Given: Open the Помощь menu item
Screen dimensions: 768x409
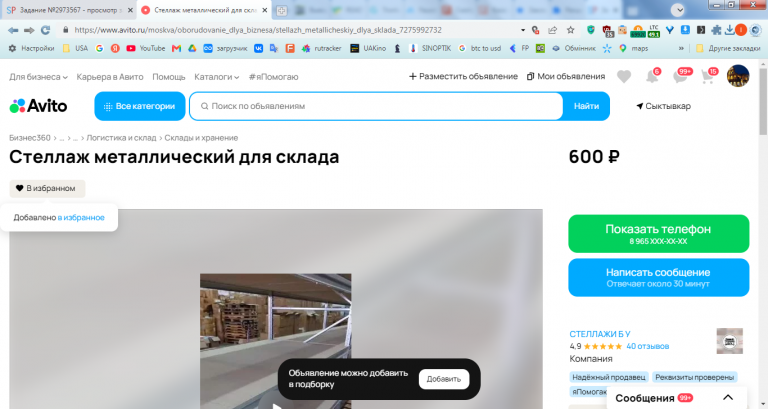Looking at the screenshot, I should click(x=168, y=77).
